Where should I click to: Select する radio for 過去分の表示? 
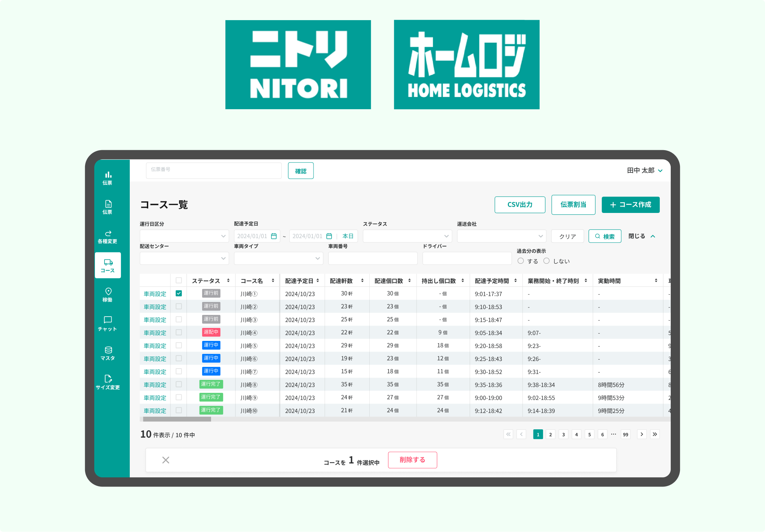[x=520, y=261]
